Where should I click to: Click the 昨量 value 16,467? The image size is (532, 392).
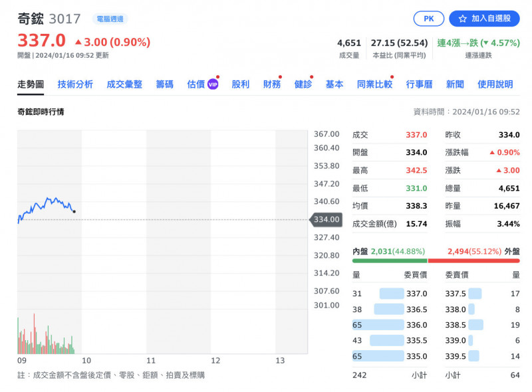(507, 206)
